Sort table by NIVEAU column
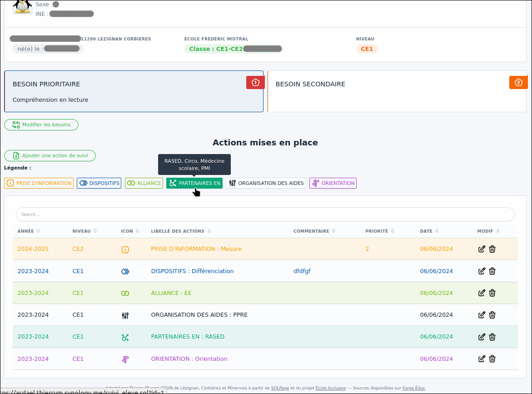532x394 pixels. [85, 231]
